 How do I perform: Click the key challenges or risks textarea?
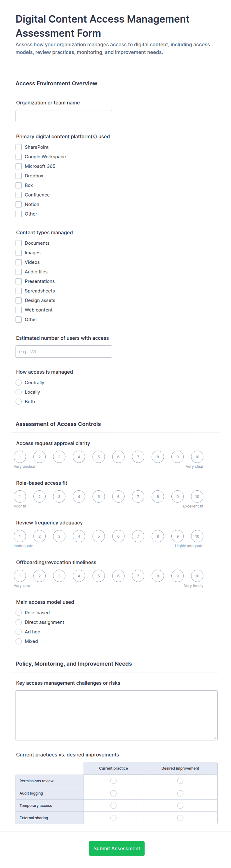tap(116, 715)
